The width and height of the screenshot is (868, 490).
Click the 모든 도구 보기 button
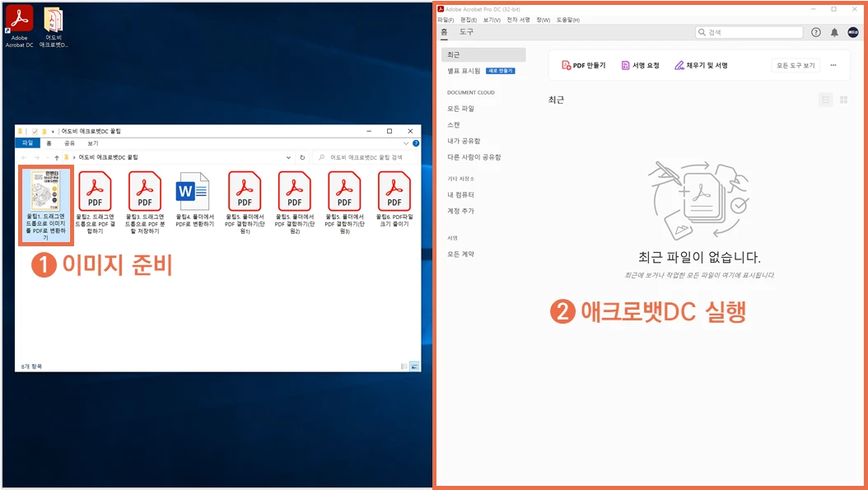796,65
